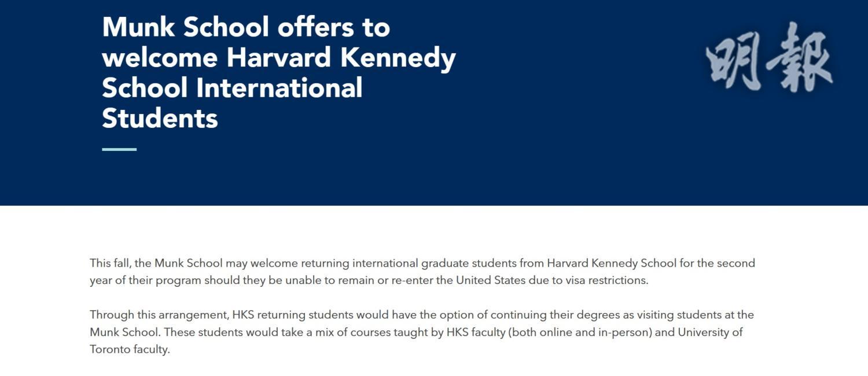This screenshot has height=376, width=868.
Task: Click the word 'Kennedy' in the headline
Action: point(398,58)
